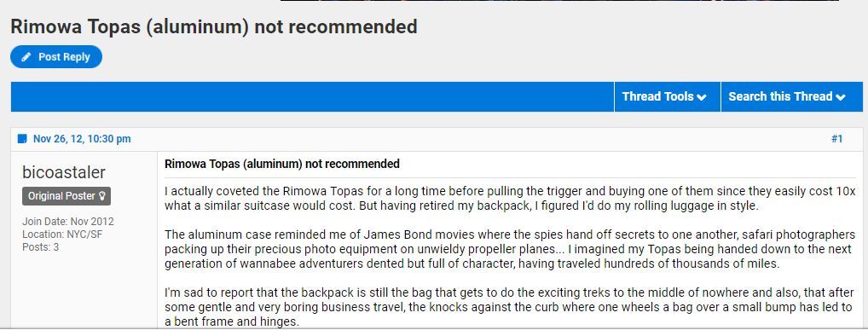This screenshot has width=868, height=330.
Task: Click the paragraph about bent frame and hinges
Action: tap(508, 307)
